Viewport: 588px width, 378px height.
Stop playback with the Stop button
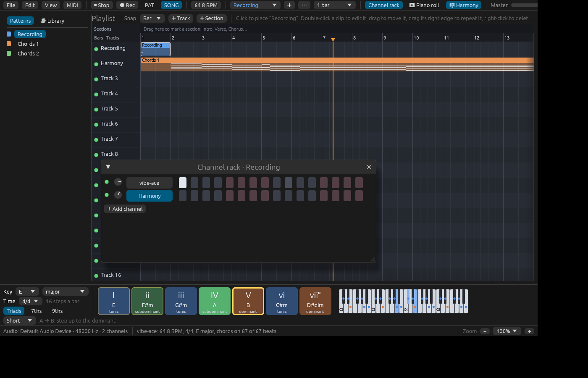(x=101, y=5)
